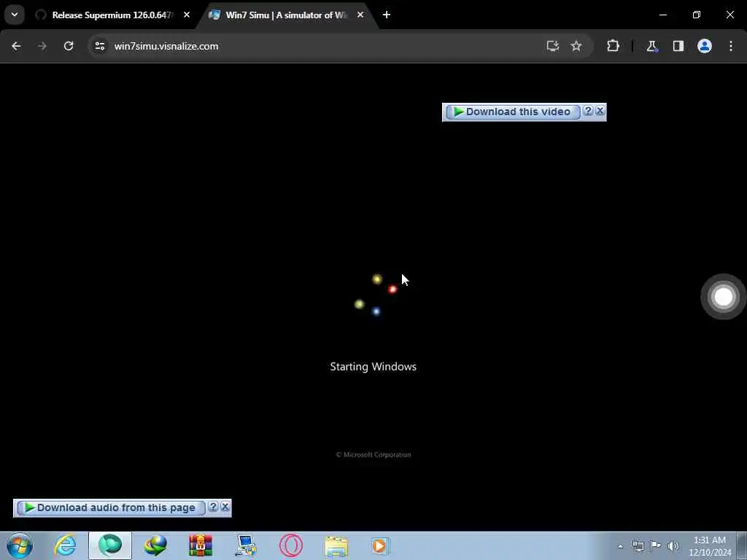Minimize the browser window
The width and height of the screenshot is (747, 560).
point(663,15)
